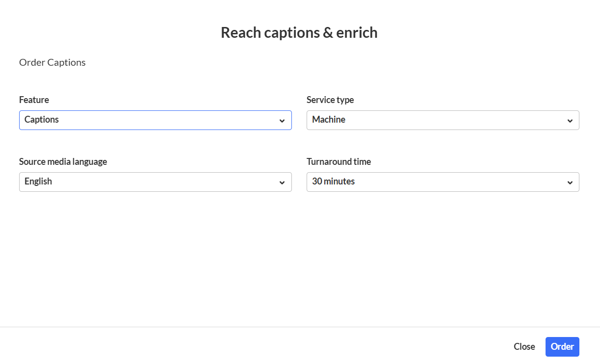This screenshot has height=364, width=600.
Task: Click the 'Service type' field label
Action: (x=330, y=100)
